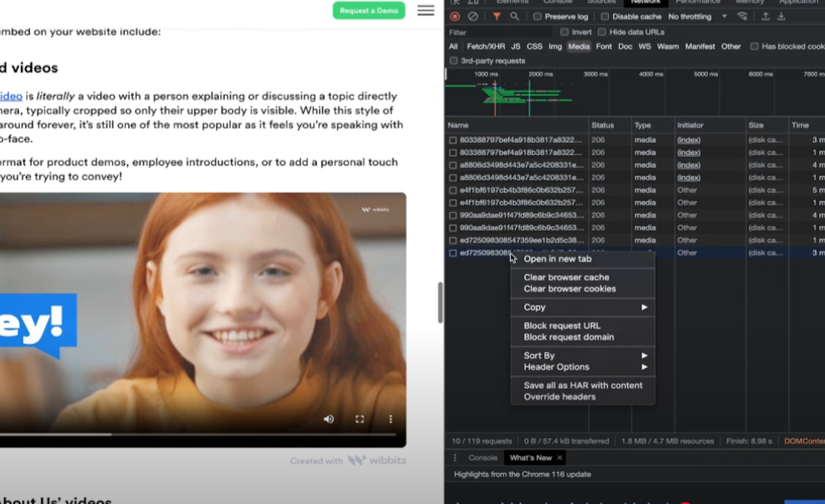
Task: Filter requests by WS
Action: point(645,46)
